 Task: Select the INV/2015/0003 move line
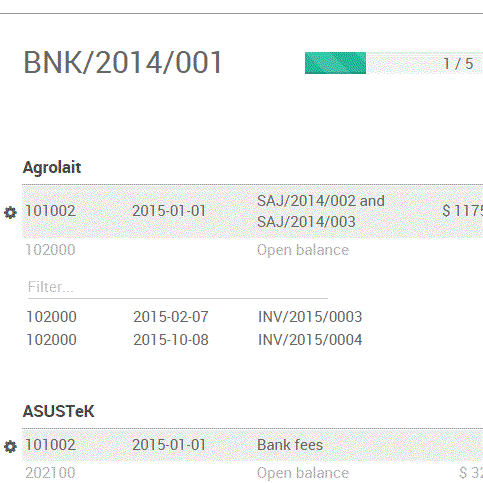pos(252,317)
